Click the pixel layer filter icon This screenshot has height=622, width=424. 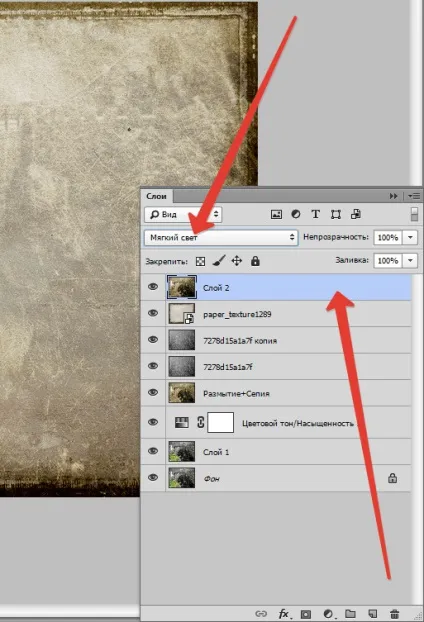coord(276,215)
